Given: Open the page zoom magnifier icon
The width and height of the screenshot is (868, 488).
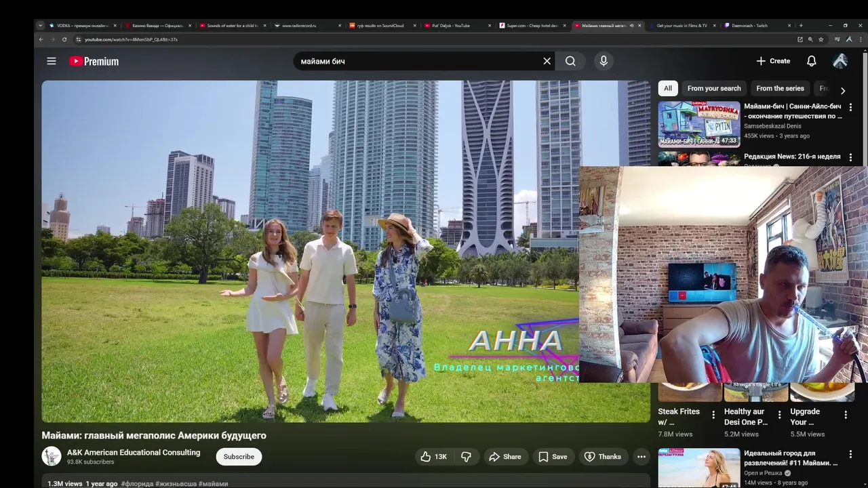Looking at the screenshot, I should click(810, 39).
